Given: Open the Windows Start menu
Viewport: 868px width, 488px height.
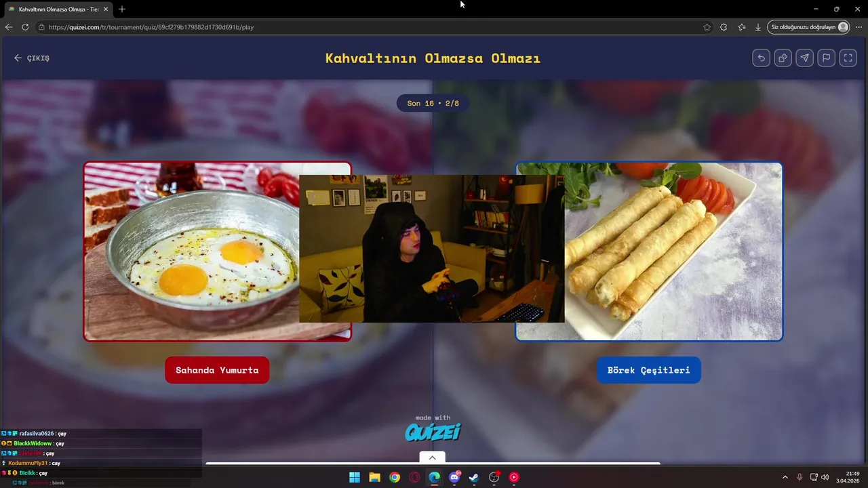Looking at the screenshot, I should (x=355, y=477).
